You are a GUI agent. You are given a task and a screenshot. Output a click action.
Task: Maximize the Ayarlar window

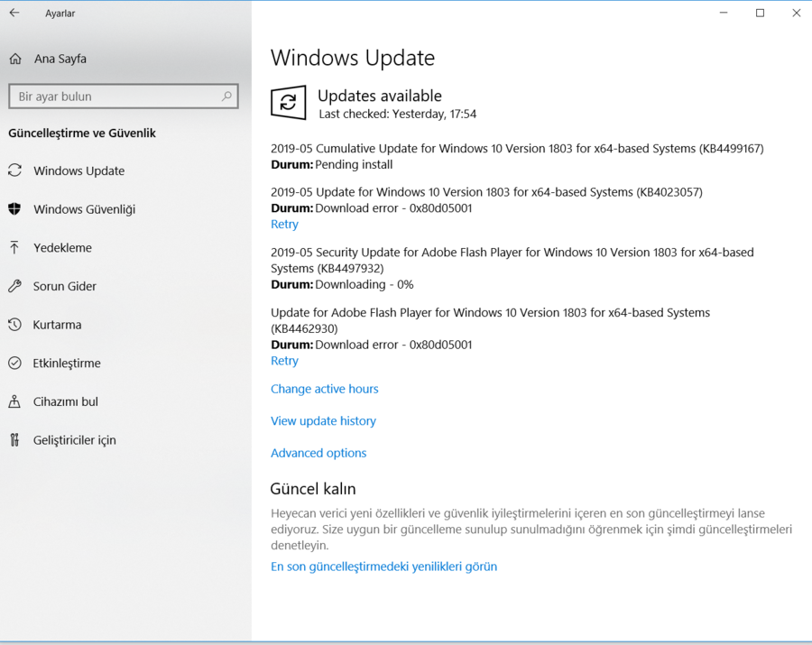[760, 13]
